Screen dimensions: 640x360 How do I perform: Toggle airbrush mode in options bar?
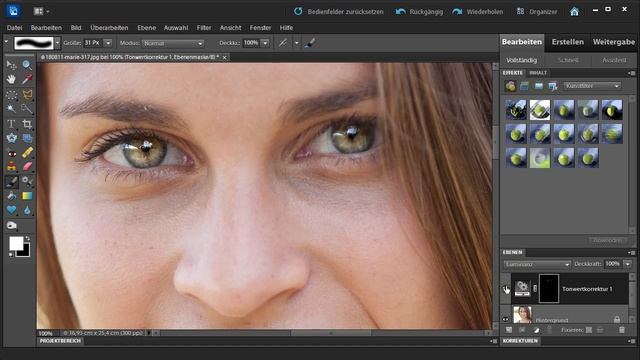point(283,43)
